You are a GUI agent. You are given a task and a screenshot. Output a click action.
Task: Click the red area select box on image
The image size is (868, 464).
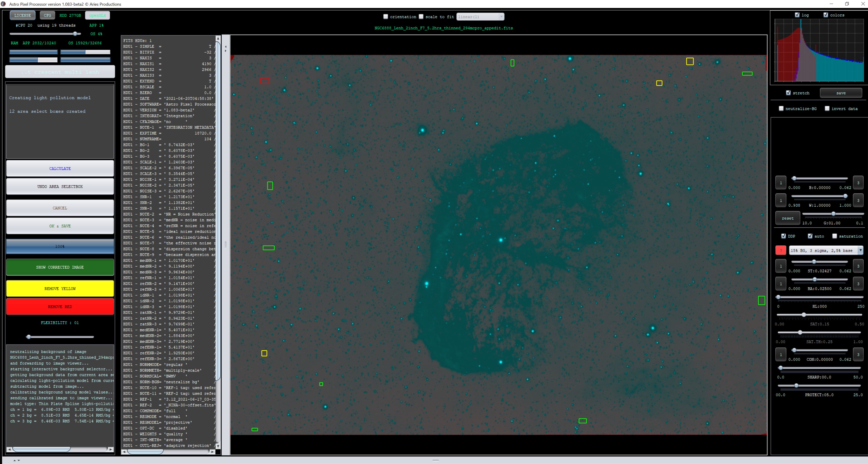coord(265,81)
